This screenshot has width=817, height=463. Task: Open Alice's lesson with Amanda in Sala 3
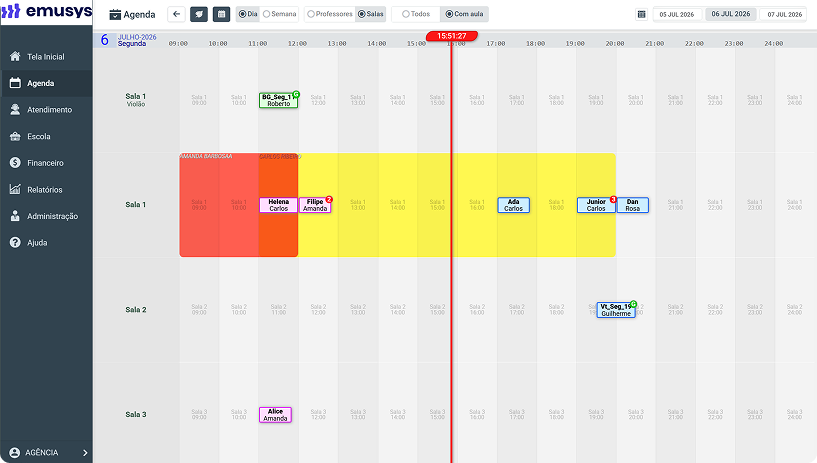275,415
